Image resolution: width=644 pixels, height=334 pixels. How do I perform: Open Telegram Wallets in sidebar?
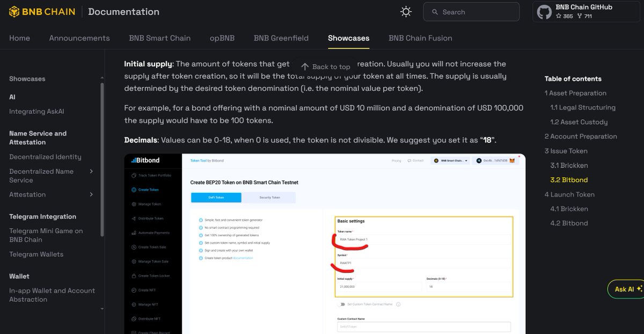pyautogui.click(x=36, y=254)
